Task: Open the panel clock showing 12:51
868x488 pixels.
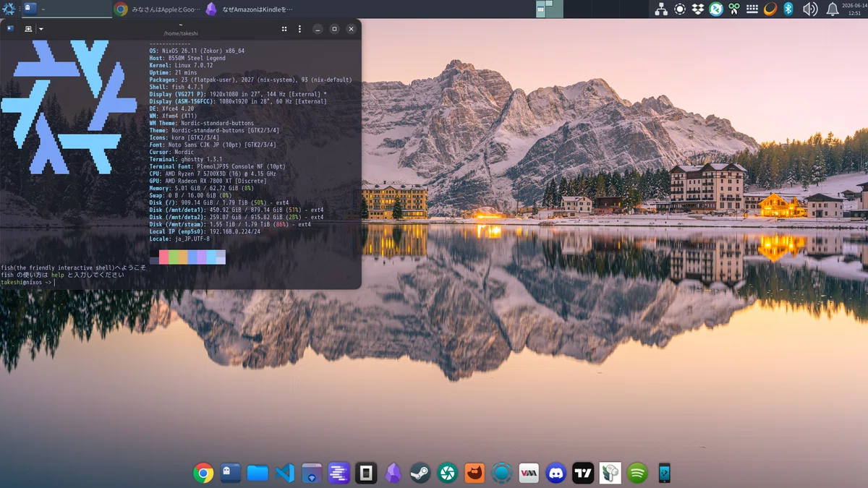Action: [x=854, y=9]
